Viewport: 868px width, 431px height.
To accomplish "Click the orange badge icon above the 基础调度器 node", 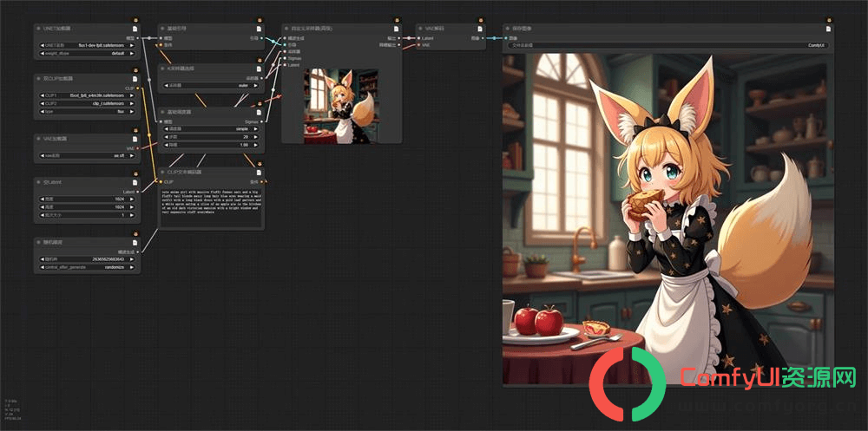I will [x=260, y=103].
